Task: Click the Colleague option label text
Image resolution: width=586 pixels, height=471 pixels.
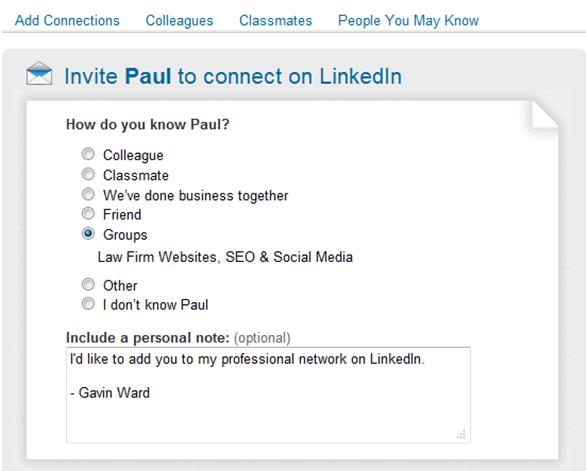Action: tap(133, 155)
